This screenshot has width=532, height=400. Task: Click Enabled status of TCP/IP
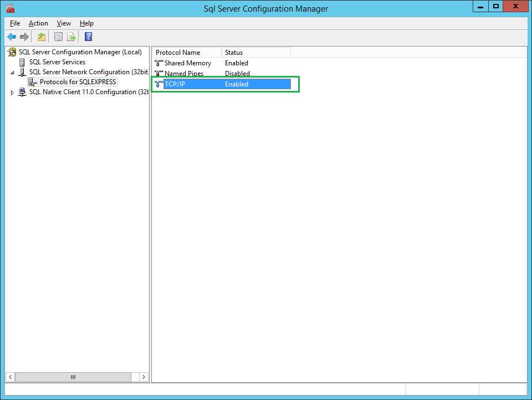click(237, 84)
